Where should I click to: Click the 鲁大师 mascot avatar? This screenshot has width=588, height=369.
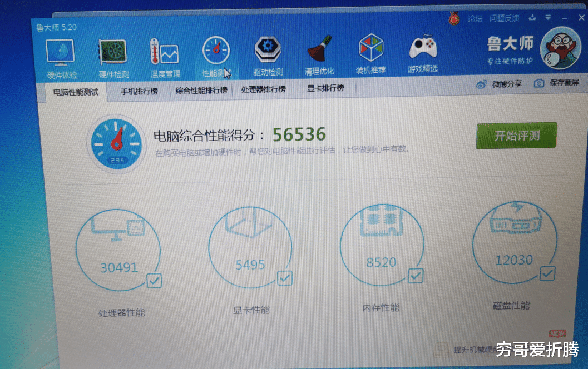click(x=560, y=48)
